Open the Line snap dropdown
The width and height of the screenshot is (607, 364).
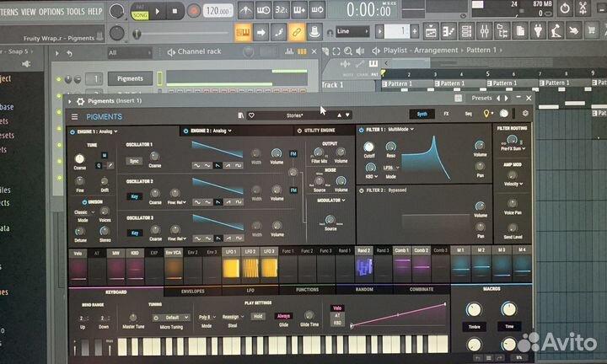click(352, 31)
